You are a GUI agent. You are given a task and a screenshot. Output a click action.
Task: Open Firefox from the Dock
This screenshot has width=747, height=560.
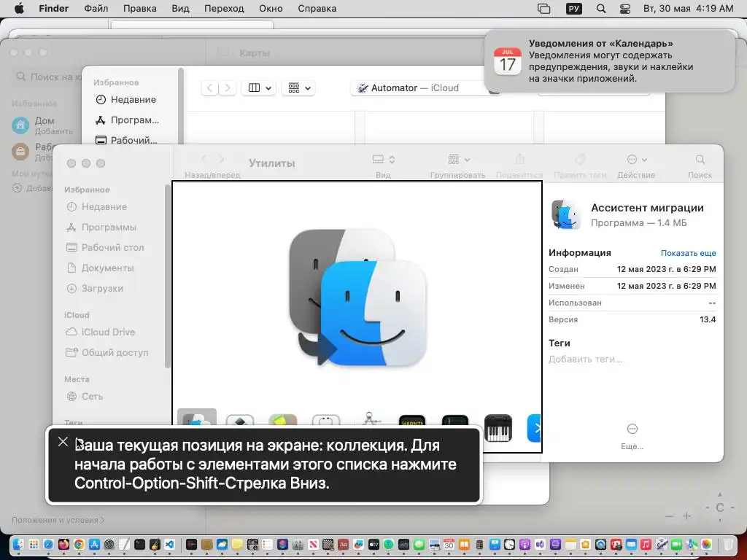64,544
